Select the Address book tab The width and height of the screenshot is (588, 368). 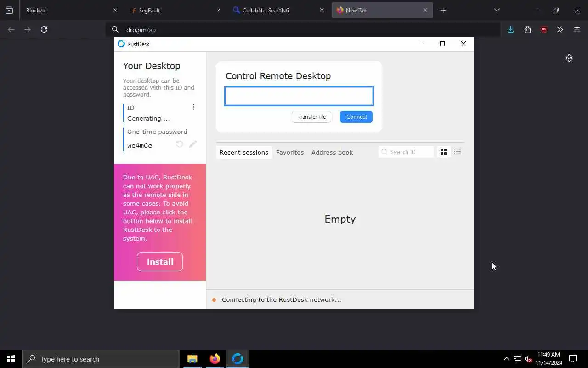click(x=332, y=152)
